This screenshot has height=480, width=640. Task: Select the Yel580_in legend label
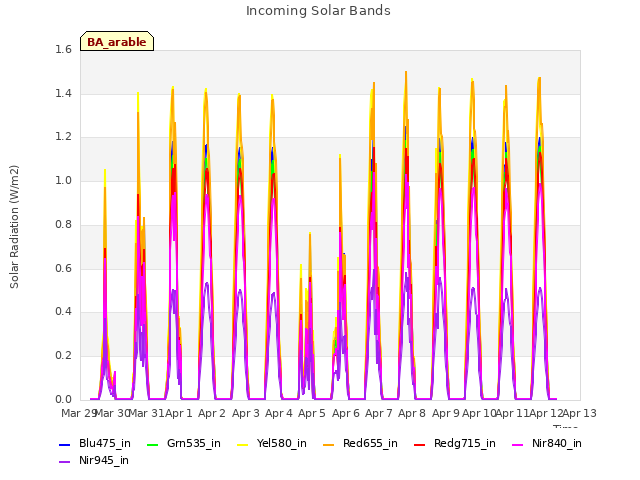point(282,444)
